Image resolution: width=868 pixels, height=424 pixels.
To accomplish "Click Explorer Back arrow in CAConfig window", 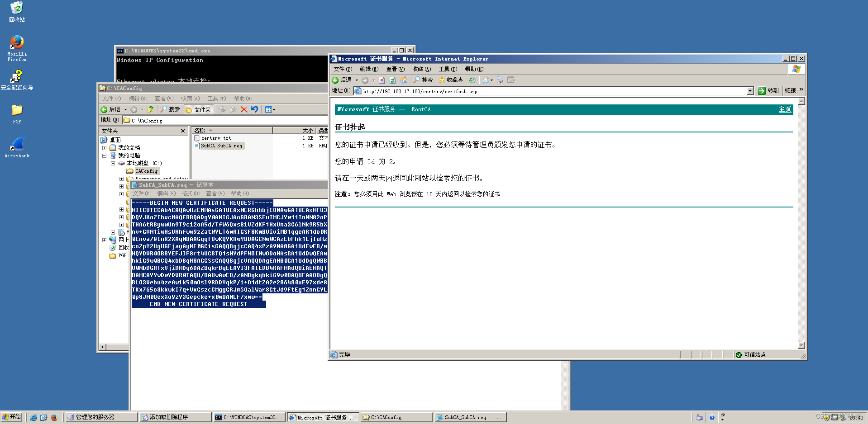I will click(104, 109).
